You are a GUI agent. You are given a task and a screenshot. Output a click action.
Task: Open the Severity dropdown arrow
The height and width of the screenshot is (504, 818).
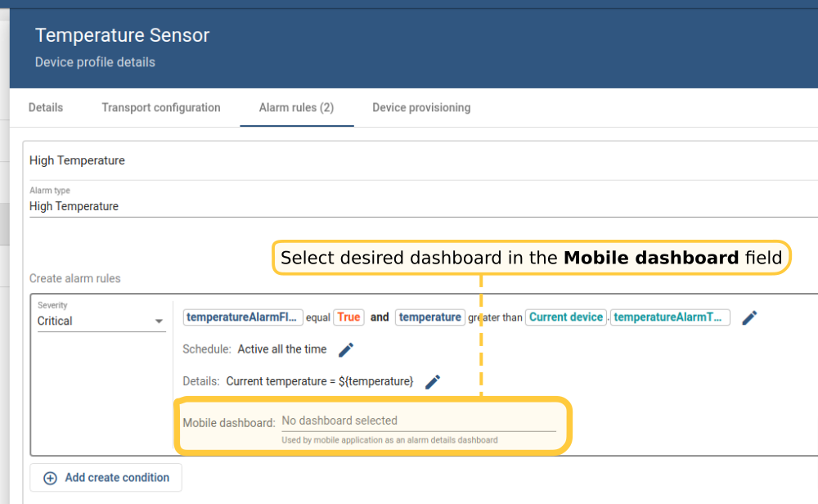160,322
